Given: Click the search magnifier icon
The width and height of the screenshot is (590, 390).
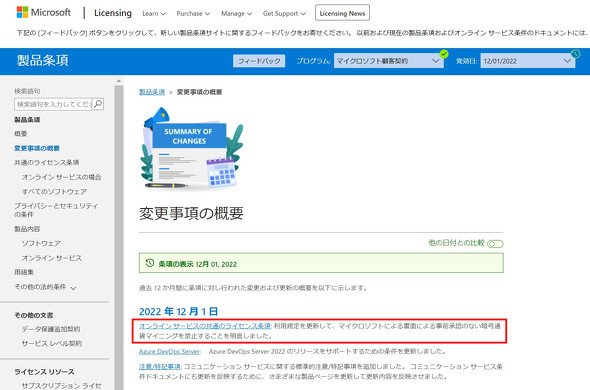Looking at the screenshot, I should [98, 104].
